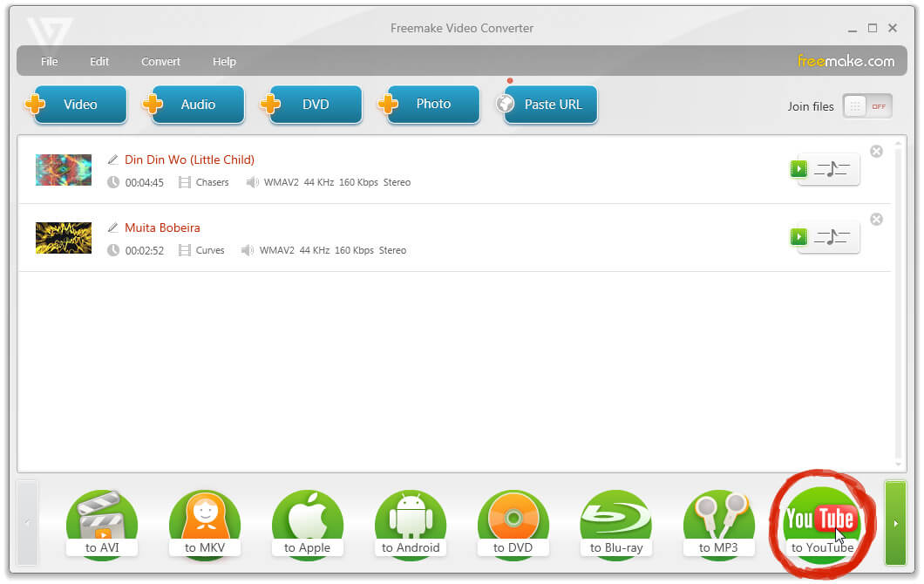Screen dimensions: 924x584
Task: Click the speaker icon for Muita Bobeira
Action: pyautogui.click(x=248, y=250)
